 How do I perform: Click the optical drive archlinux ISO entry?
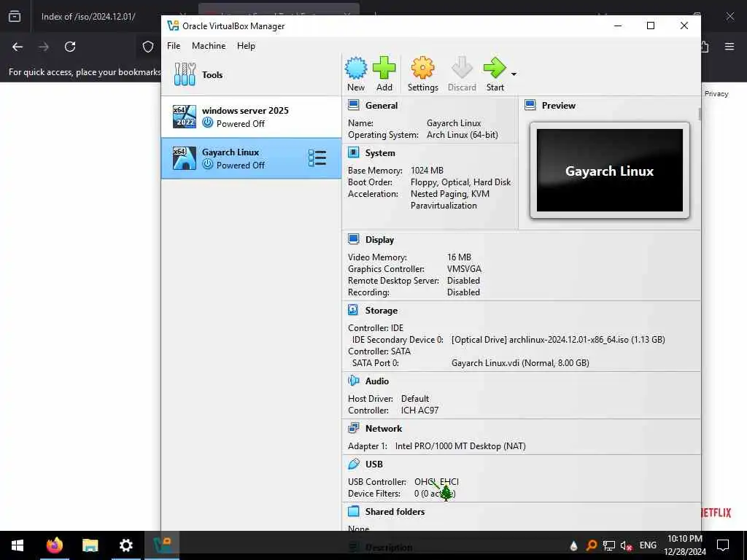[x=558, y=340]
